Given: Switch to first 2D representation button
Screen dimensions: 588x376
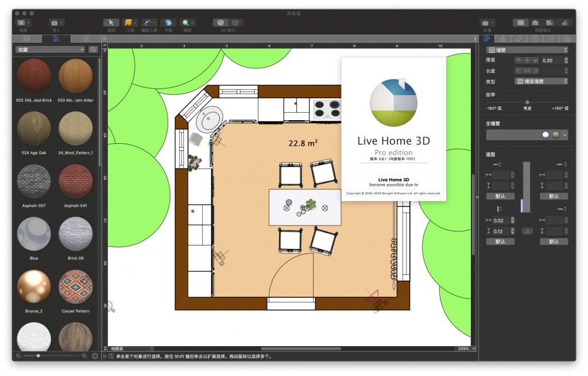Looking at the screenshot, I should (220, 22).
